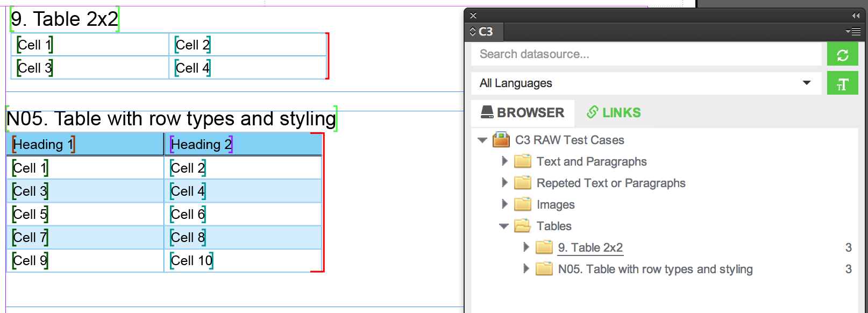Click count 3 beside N05 table item
The height and width of the screenshot is (313, 868).
click(849, 269)
